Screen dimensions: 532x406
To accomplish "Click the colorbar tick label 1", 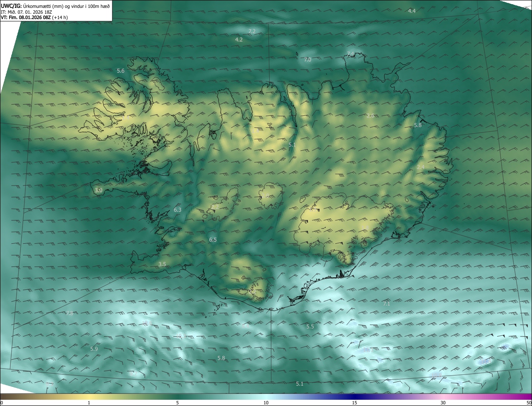I will [x=89, y=403].
